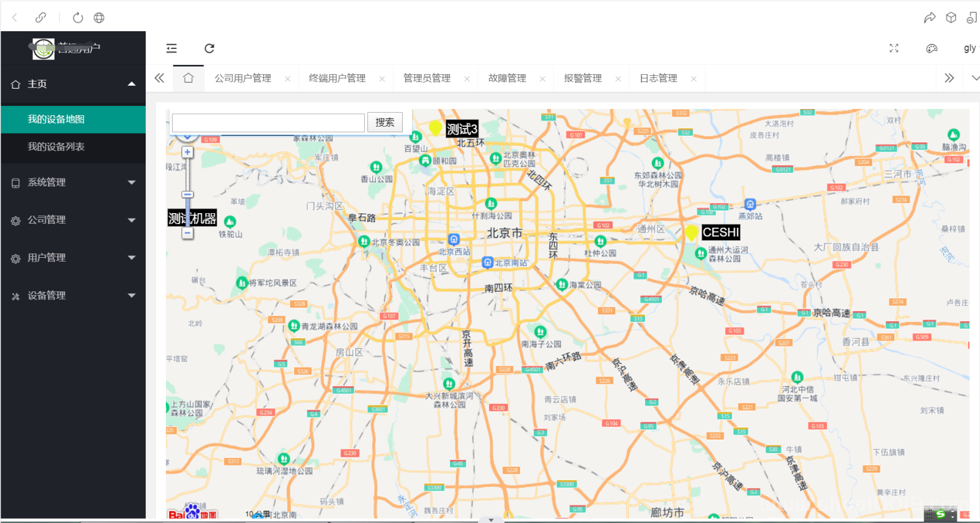Zoom in the map with plus button
The width and height of the screenshot is (980, 523).
tap(187, 152)
